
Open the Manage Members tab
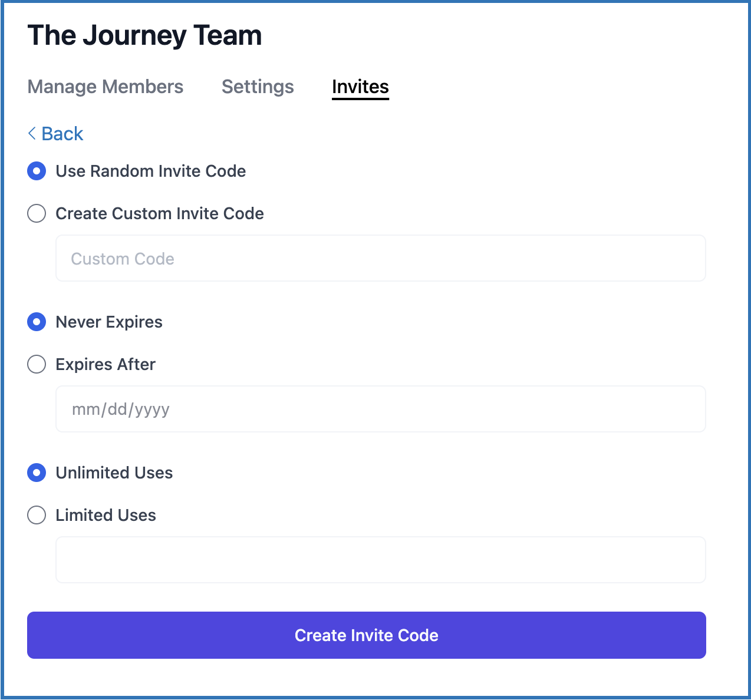click(106, 87)
